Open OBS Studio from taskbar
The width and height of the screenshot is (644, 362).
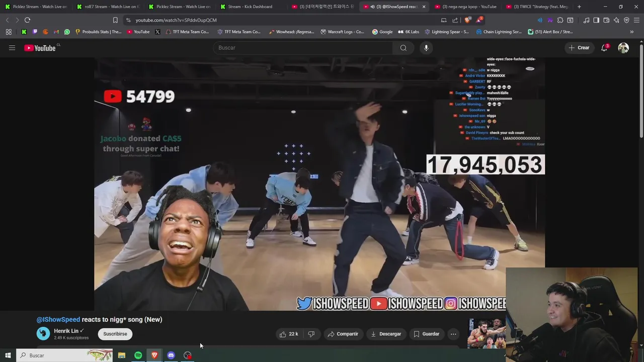188,355
